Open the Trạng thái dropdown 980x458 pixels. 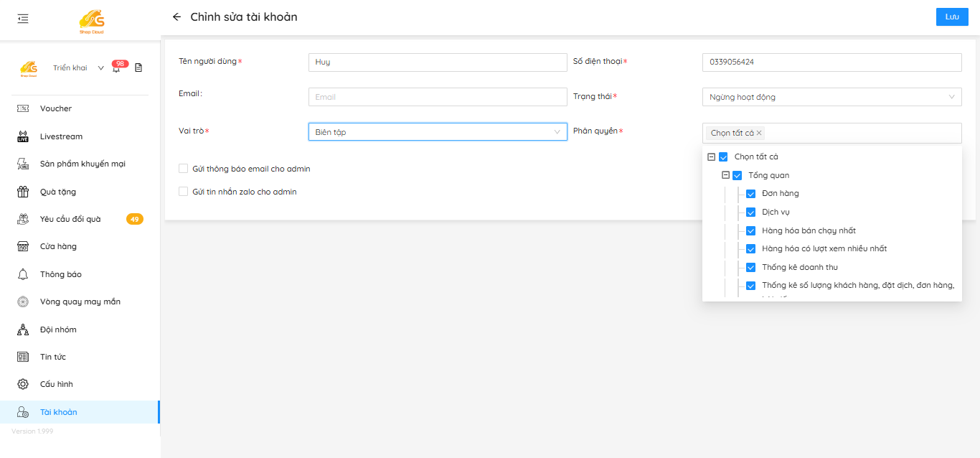pos(831,97)
